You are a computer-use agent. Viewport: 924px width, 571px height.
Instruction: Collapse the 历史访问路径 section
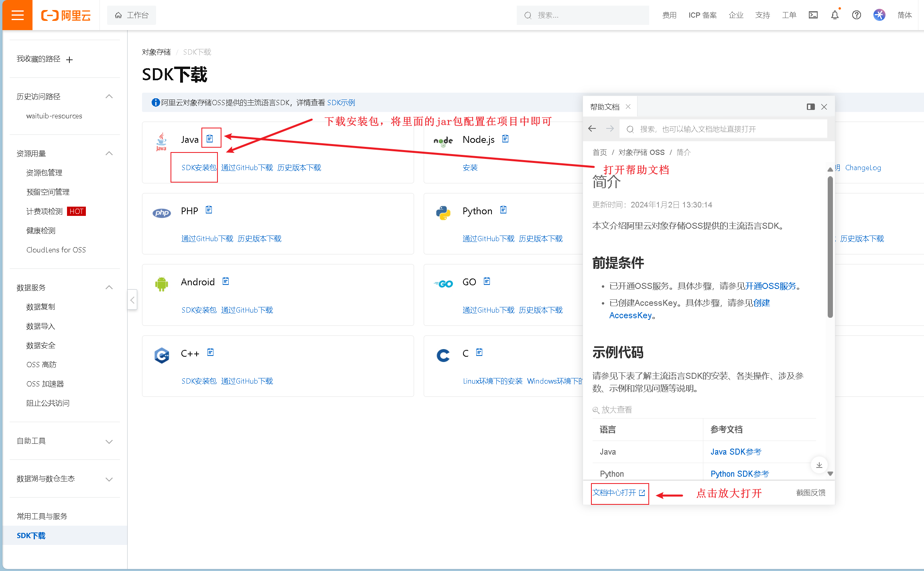click(109, 97)
